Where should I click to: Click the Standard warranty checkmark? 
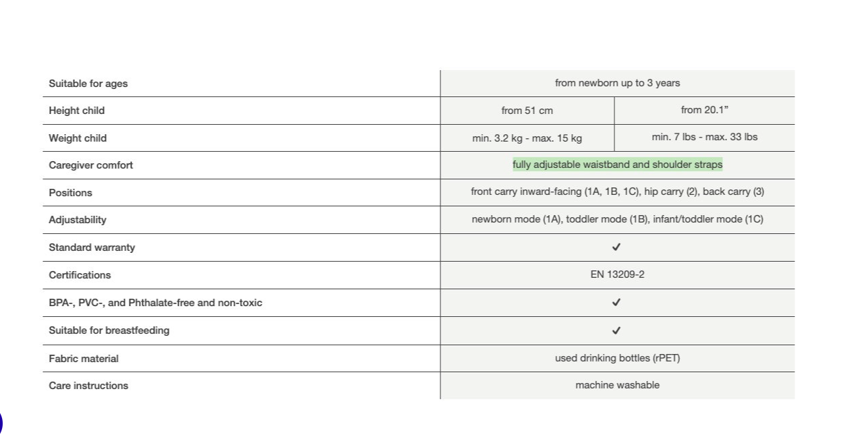pyautogui.click(x=616, y=247)
